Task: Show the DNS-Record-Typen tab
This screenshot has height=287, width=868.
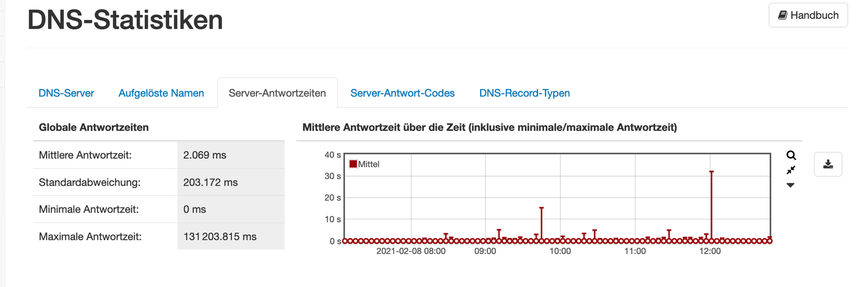Action: pos(524,93)
